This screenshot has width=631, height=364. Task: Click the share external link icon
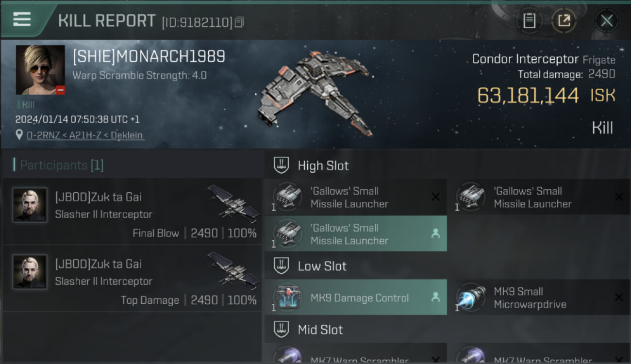[564, 20]
